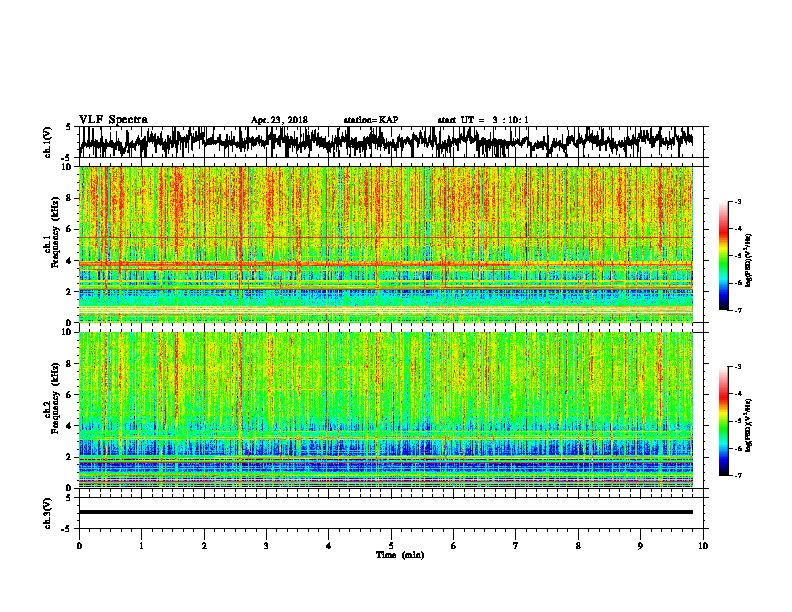Click the ch.2 spectrogram color bar
The width and height of the screenshot is (792, 612).
click(724, 421)
